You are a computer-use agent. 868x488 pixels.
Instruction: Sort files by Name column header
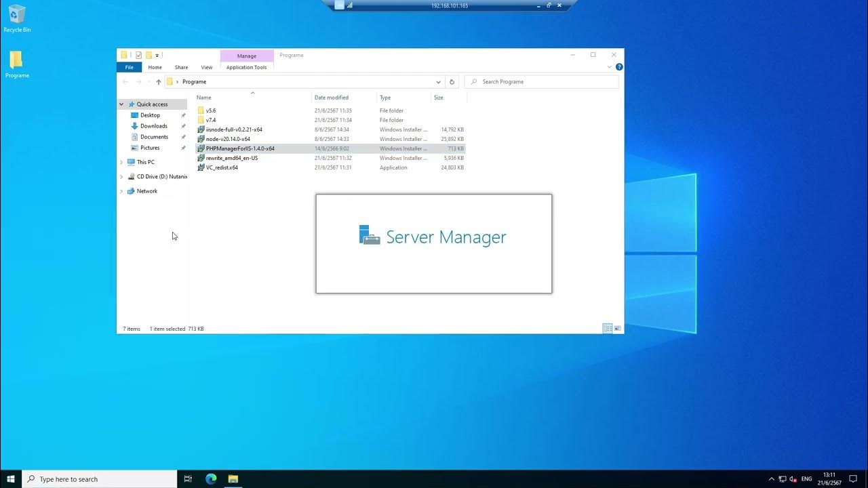pos(252,98)
